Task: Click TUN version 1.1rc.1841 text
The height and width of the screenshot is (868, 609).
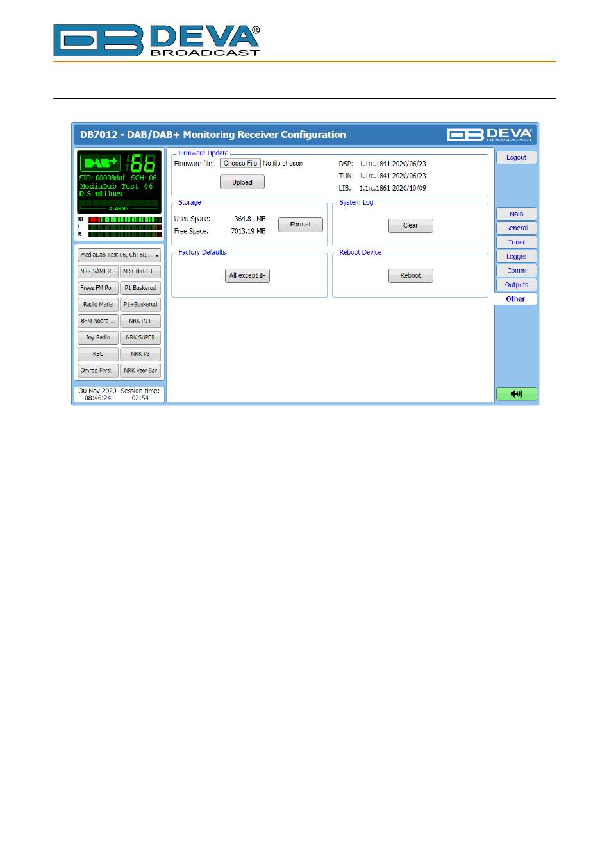Action: (x=392, y=176)
